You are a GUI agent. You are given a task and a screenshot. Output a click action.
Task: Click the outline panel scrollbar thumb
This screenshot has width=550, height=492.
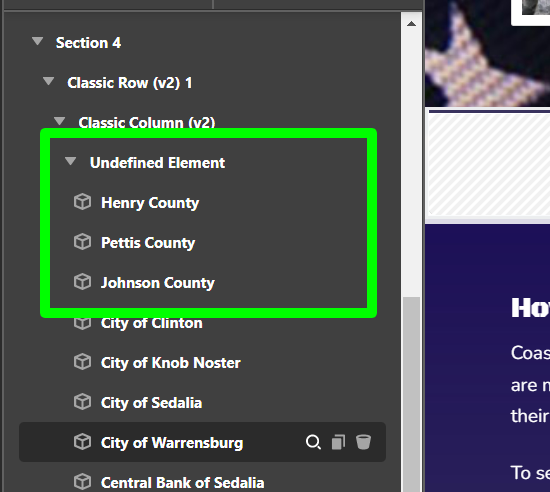pos(411,394)
